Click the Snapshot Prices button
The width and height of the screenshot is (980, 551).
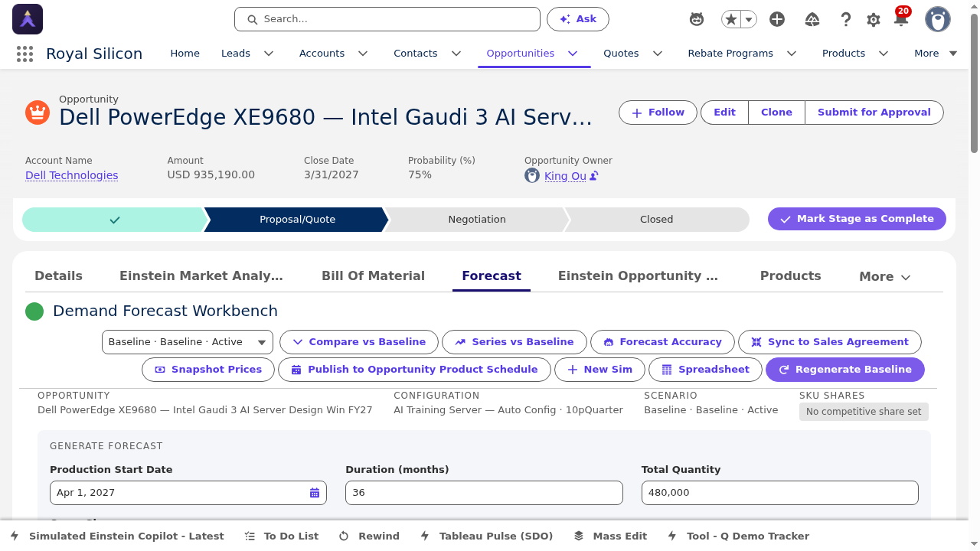pyautogui.click(x=207, y=370)
